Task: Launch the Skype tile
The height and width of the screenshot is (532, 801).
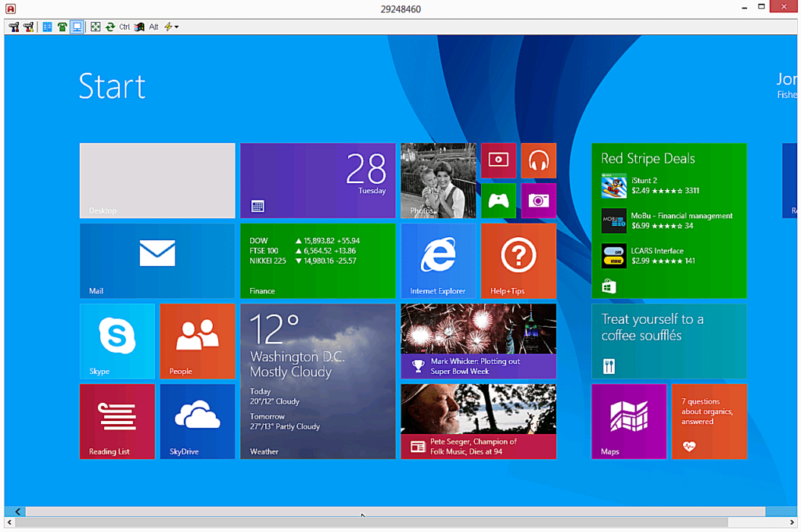Action: (117, 341)
